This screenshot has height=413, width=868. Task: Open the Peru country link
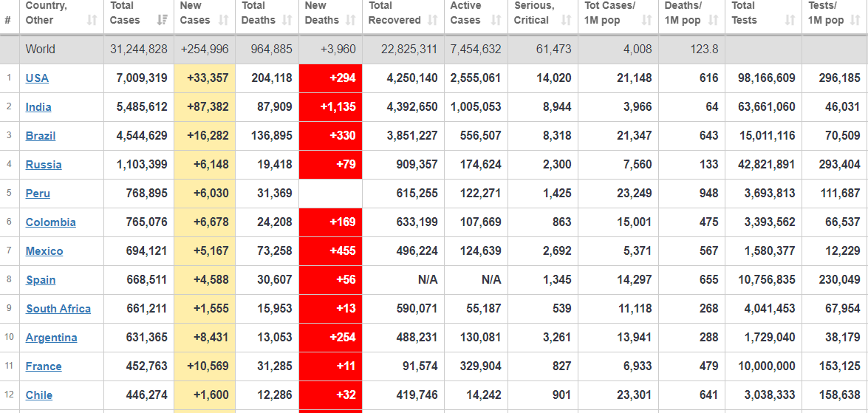coord(38,194)
